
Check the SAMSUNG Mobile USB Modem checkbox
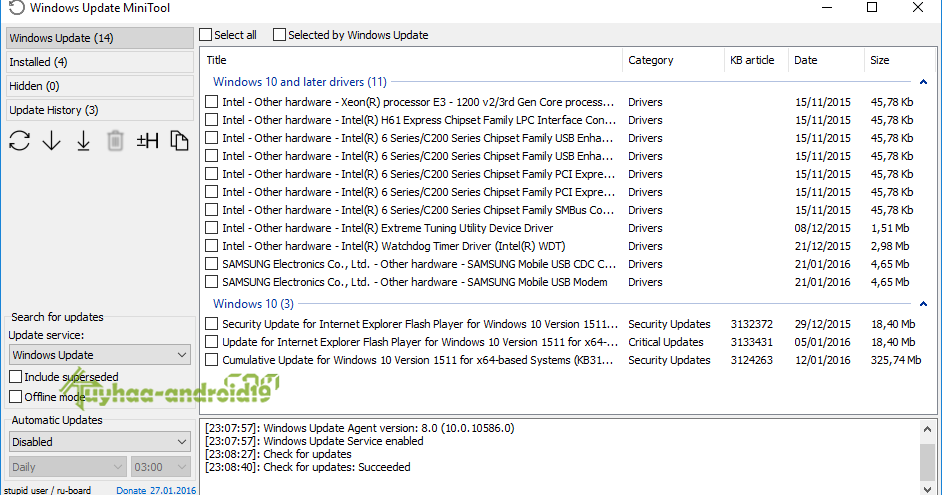tap(211, 282)
